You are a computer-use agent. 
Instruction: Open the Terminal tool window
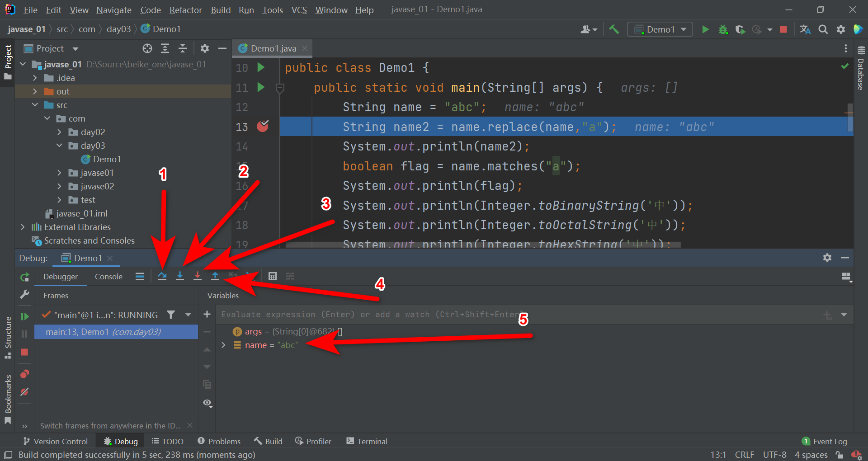(367, 441)
